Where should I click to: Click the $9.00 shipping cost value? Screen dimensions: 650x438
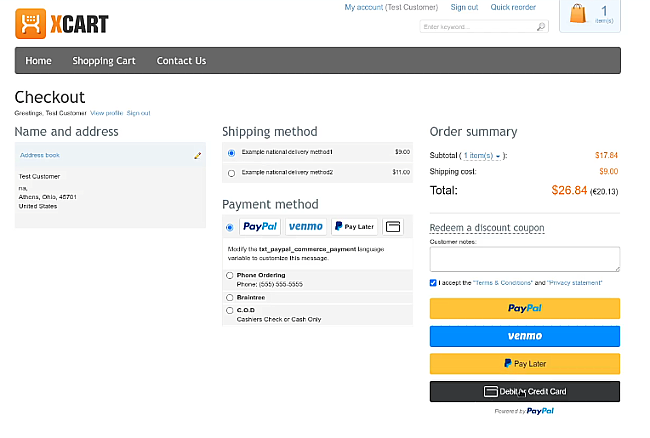click(x=609, y=171)
